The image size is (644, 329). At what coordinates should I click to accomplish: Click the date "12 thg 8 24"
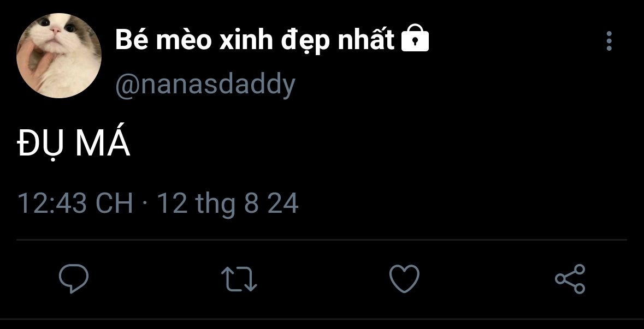tap(228, 204)
